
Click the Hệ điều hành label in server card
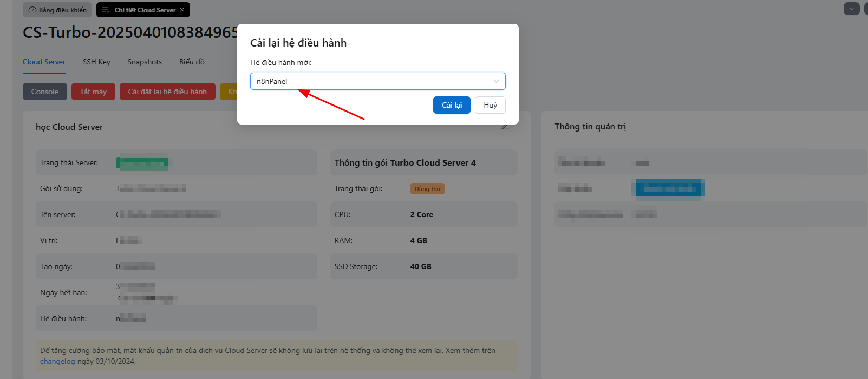click(x=63, y=318)
